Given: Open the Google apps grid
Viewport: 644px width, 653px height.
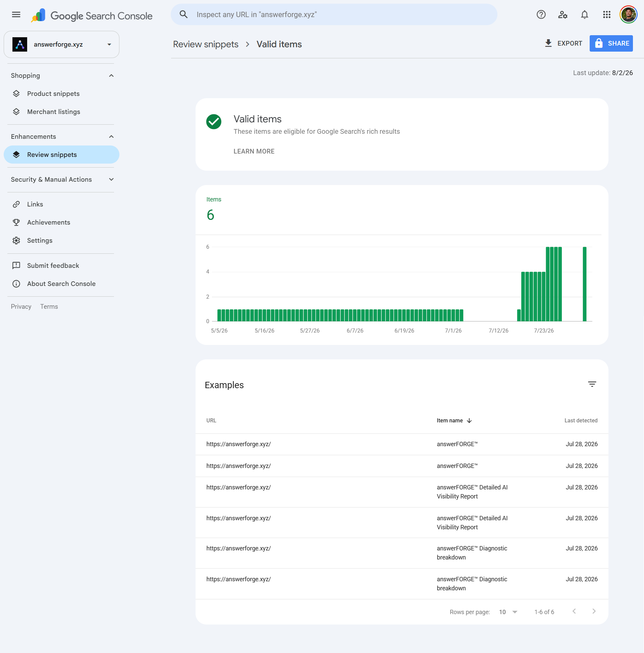Looking at the screenshot, I should point(606,14).
